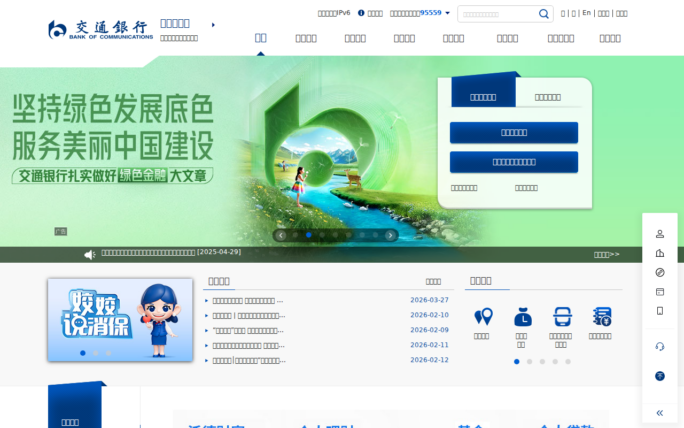The image size is (684, 428).
Task: Click the headset customer service icon
Action: 660,346
